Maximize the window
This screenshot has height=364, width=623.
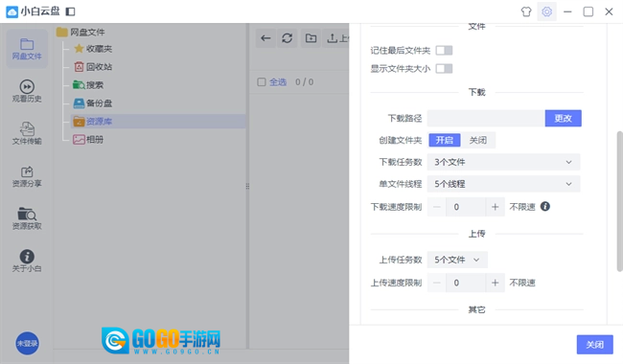tap(588, 11)
